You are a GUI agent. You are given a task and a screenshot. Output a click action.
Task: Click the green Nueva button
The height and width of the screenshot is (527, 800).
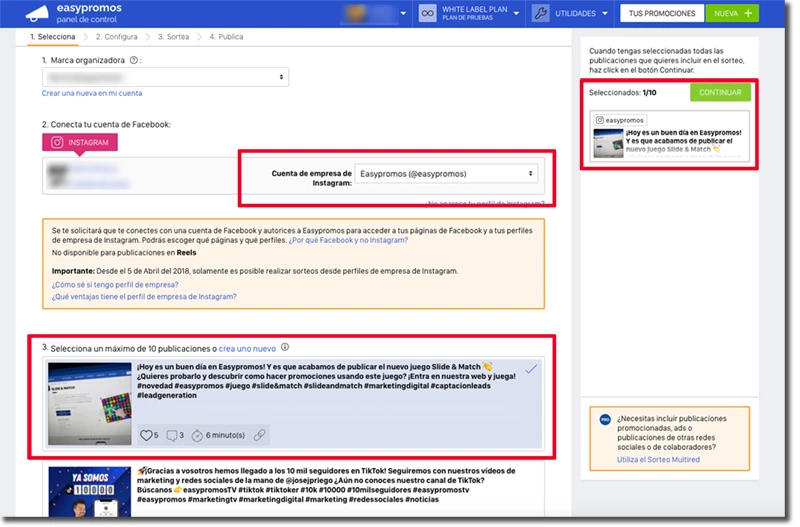(732, 13)
